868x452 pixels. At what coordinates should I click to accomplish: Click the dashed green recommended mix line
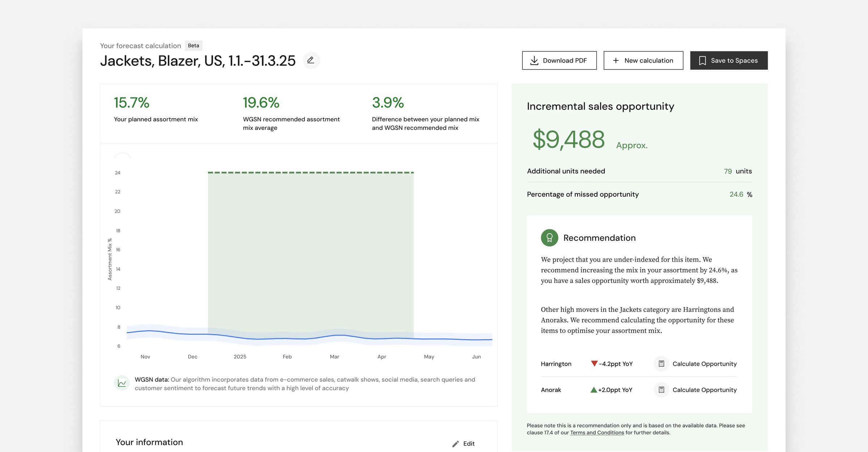pyautogui.click(x=311, y=172)
